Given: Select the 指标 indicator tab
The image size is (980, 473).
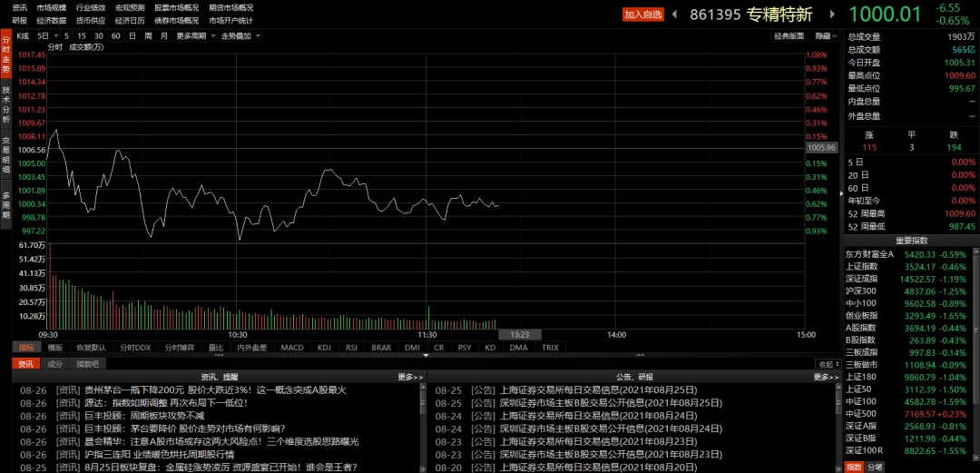Looking at the screenshot, I should [x=26, y=347].
